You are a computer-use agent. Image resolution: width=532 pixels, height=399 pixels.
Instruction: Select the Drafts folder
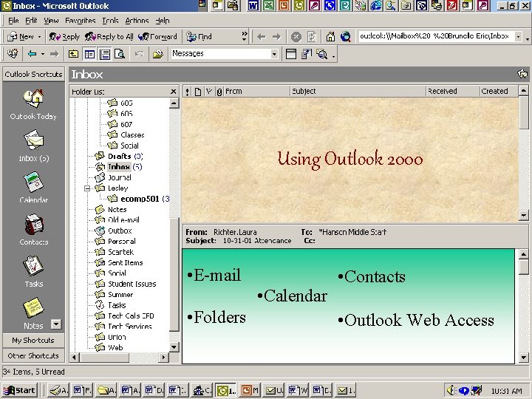pos(120,157)
